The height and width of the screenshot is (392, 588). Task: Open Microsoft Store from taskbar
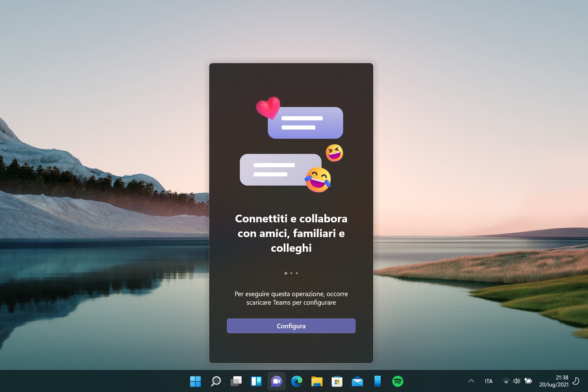pos(337,381)
